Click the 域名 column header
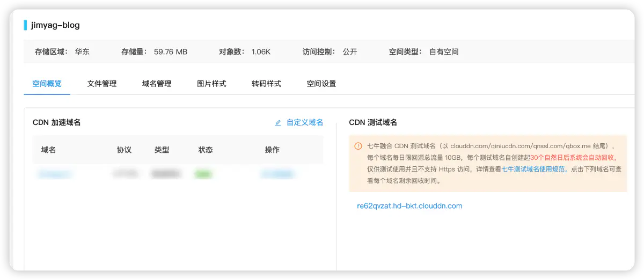The width and height of the screenshot is (644, 280). pos(48,150)
